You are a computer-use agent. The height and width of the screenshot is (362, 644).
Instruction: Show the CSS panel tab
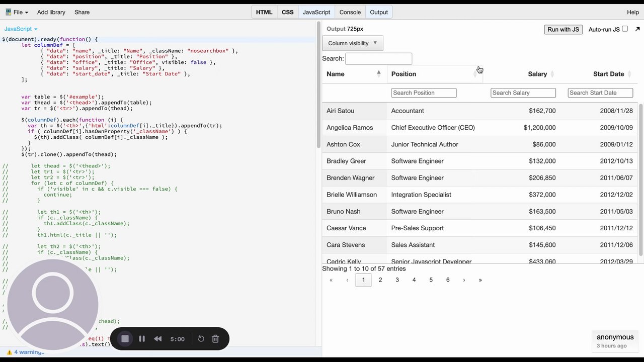pos(288,12)
